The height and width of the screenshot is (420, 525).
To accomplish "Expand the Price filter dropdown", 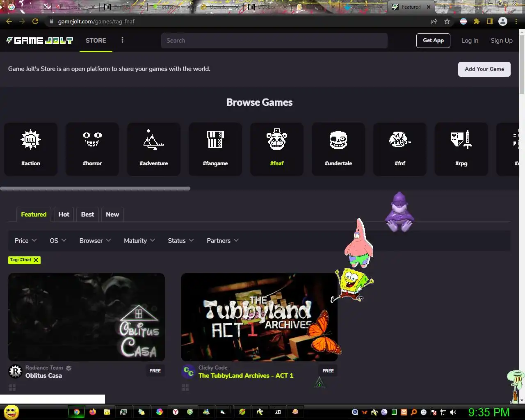I will (x=26, y=241).
